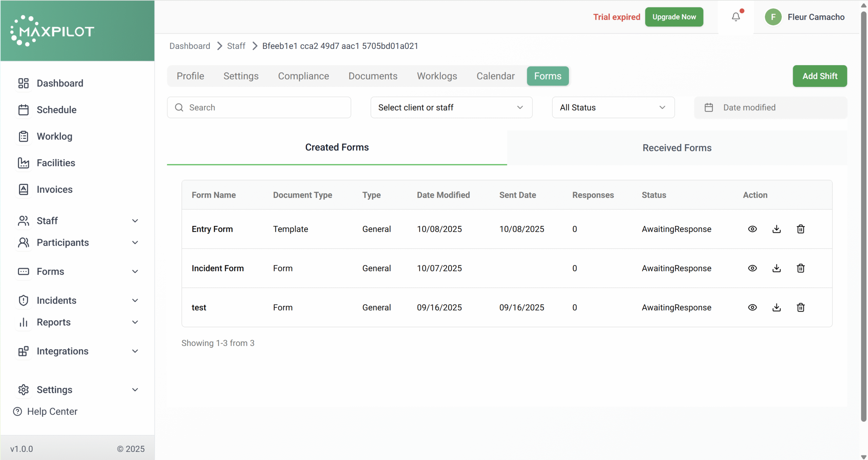
Task: View the Entry Form with eye icon
Action: (x=752, y=229)
